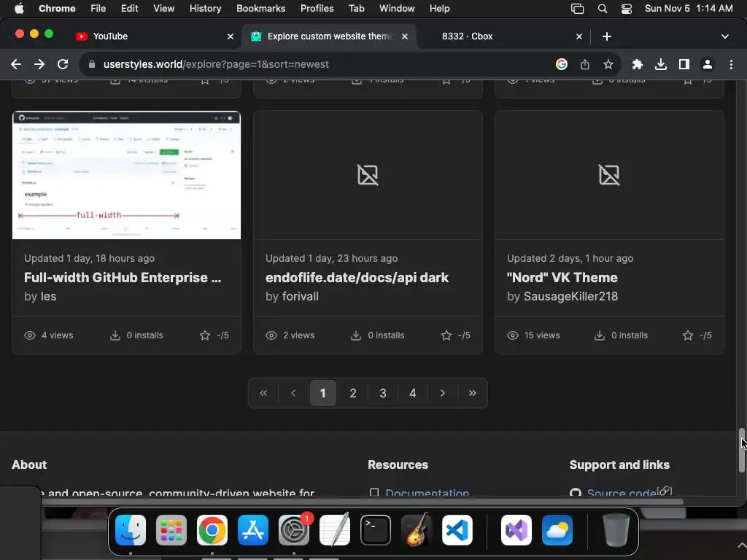Open Chrome downloads icon
Screen dimensions: 747x560
point(661,64)
